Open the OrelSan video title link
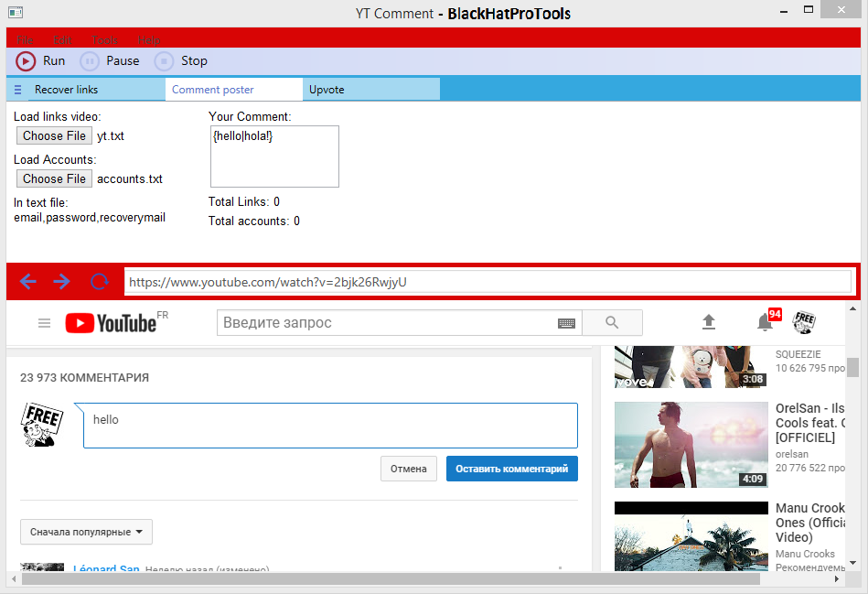 point(810,423)
